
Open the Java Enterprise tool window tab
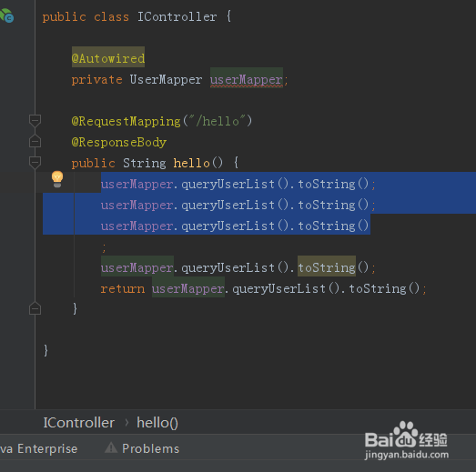point(38,448)
